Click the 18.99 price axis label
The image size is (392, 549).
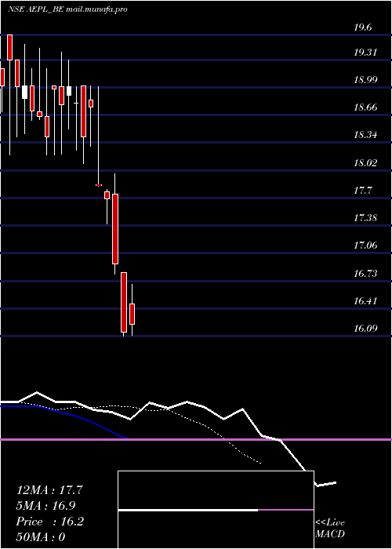(x=365, y=79)
